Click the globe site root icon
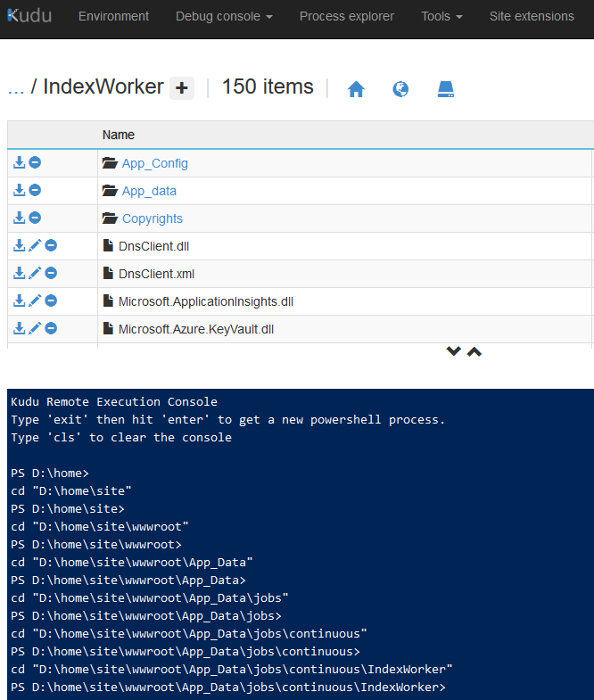 click(x=400, y=89)
